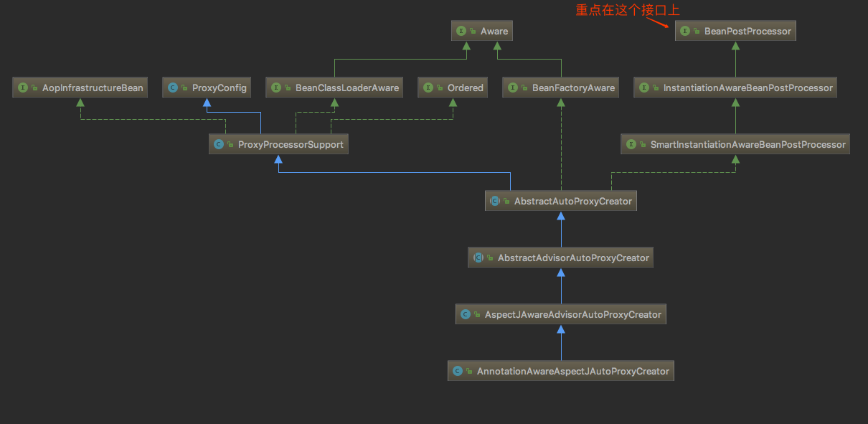Select the AbstractAutoProxyCreator class node
This screenshot has height=424, width=868.
561,201
